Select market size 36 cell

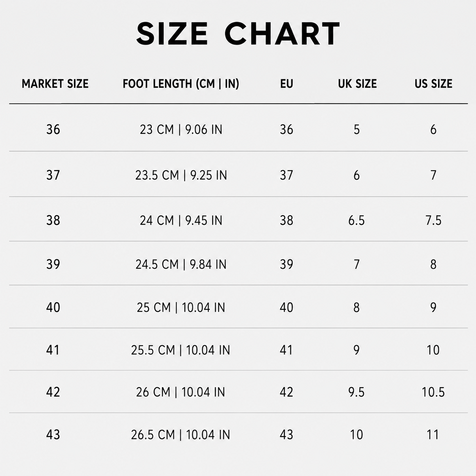53,129
